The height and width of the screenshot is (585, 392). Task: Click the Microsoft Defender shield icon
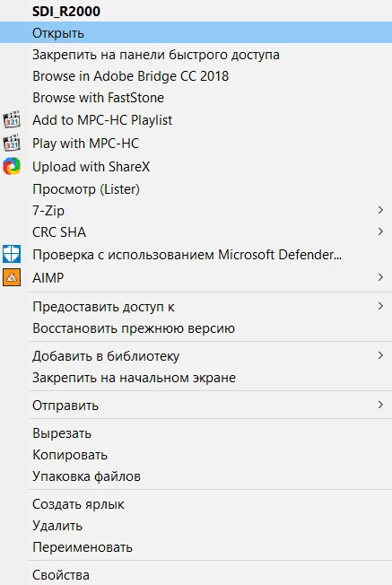point(12,255)
